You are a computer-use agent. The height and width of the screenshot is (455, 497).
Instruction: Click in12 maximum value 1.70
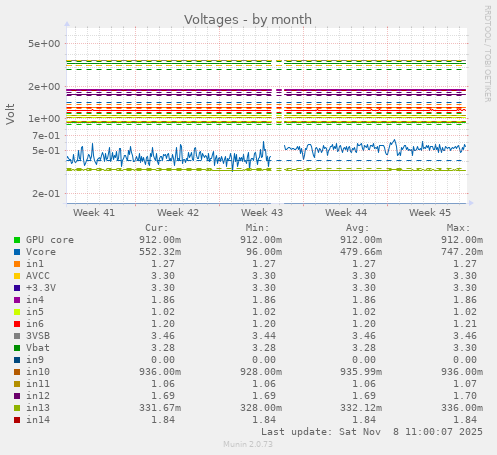point(465,396)
